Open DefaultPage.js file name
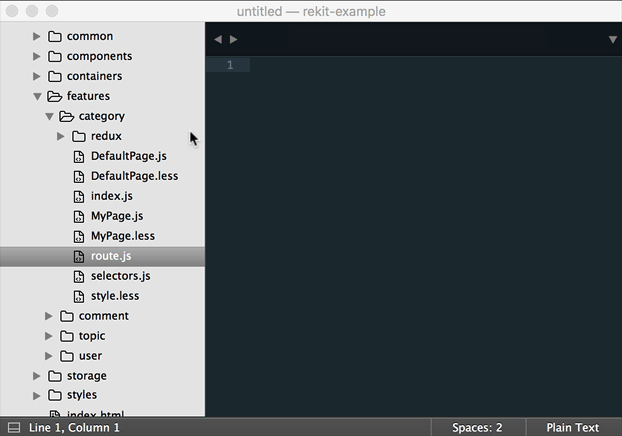Image resolution: width=622 pixels, height=436 pixels. [129, 156]
